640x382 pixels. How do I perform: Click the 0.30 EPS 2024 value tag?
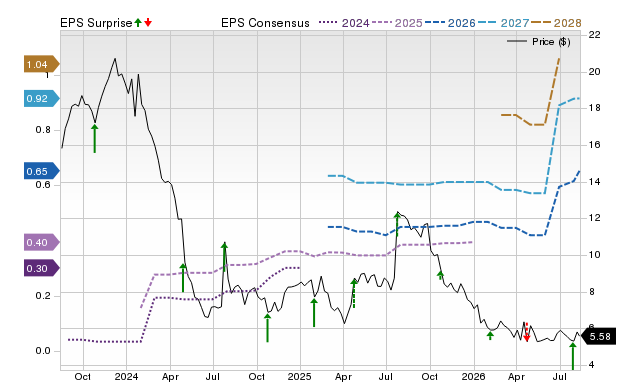(42, 268)
